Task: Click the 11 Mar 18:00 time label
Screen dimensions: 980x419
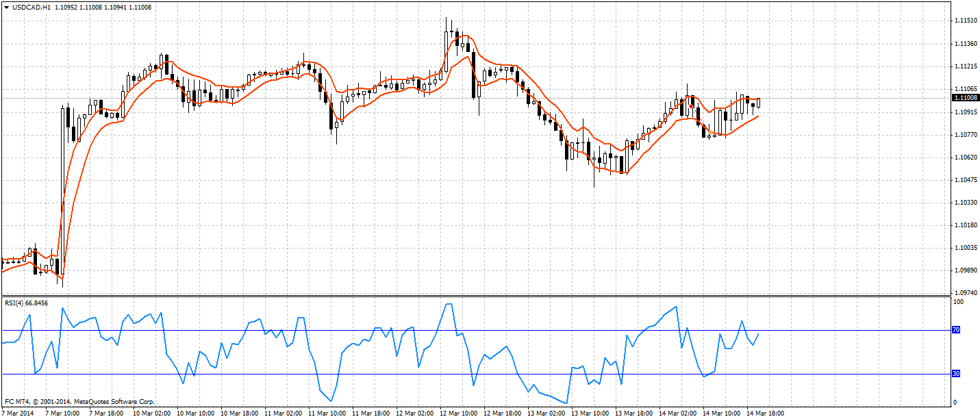Action: (371, 414)
